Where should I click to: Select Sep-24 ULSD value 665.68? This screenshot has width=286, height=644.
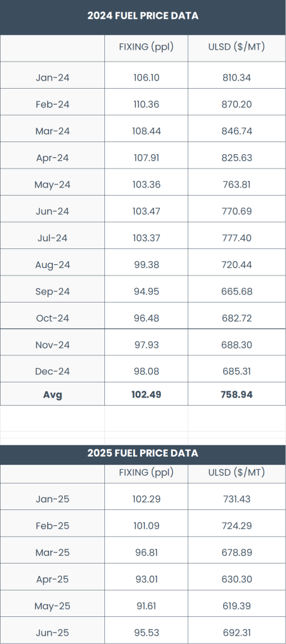pyautogui.click(x=236, y=291)
